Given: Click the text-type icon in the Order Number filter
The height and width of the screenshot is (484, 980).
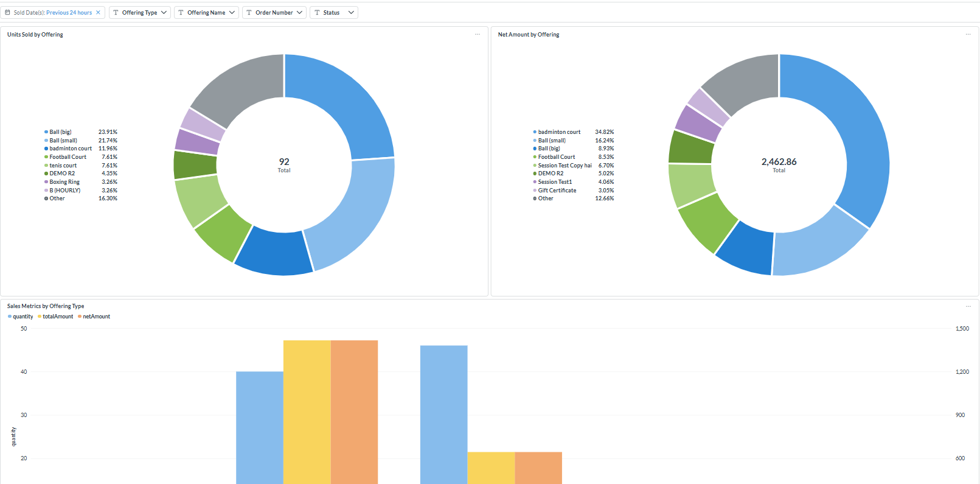Looking at the screenshot, I should point(249,12).
